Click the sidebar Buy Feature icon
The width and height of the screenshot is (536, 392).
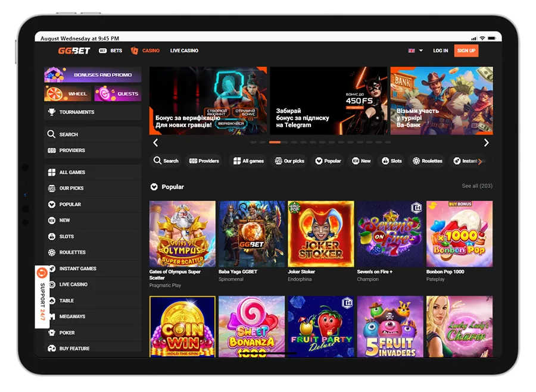52,349
